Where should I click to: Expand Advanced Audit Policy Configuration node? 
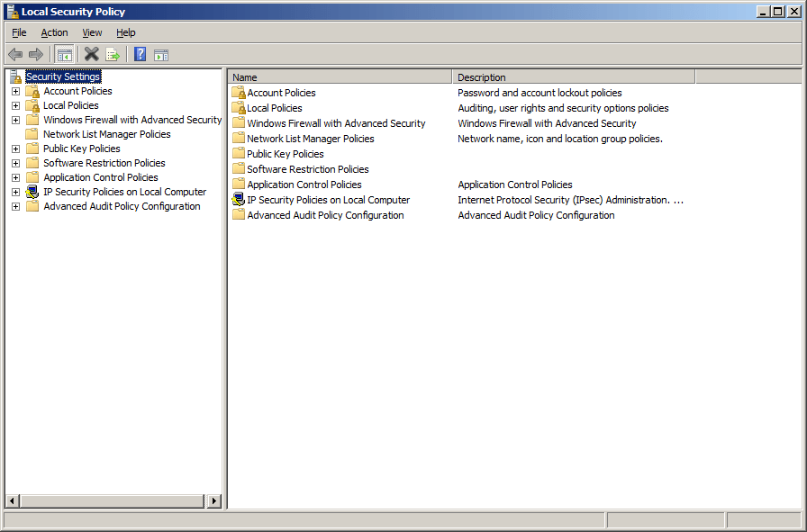16,207
